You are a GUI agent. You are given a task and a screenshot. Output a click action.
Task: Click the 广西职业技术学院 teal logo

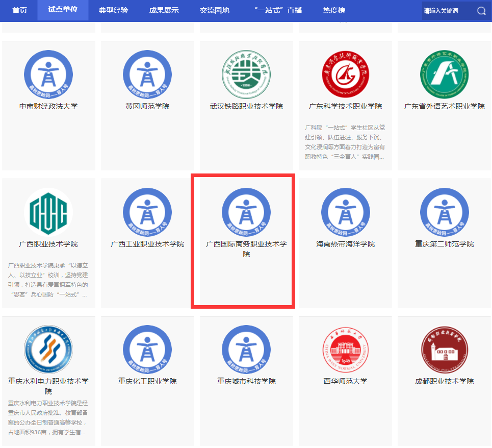[x=48, y=212]
